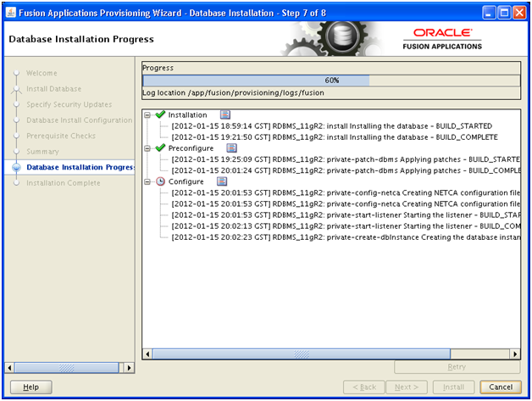Click the green checkmark beside Preconfigure
The width and height of the screenshot is (532, 401).
click(x=160, y=148)
